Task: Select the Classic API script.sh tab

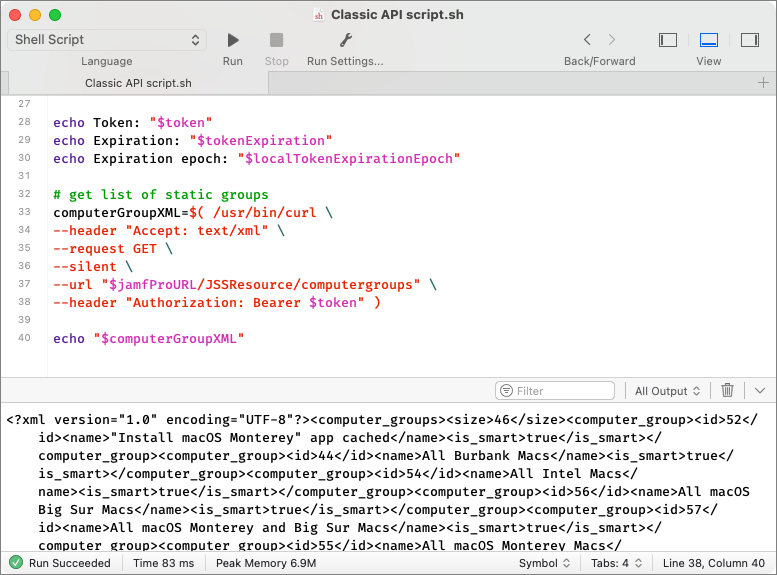Action: tap(138, 83)
